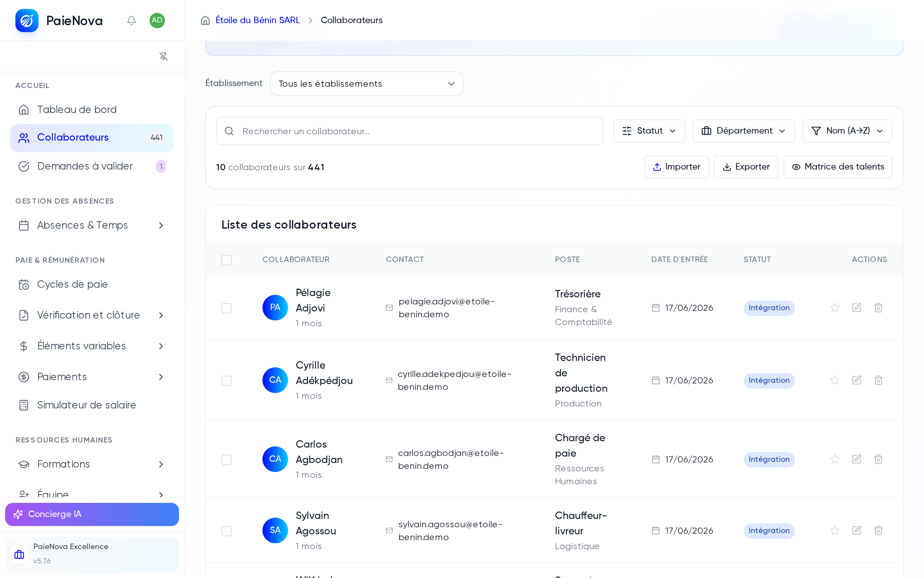The height and width of the screenshot is (578, 924).
Task: Focus the Rechercher un collaborateur field
Action: 409,131
